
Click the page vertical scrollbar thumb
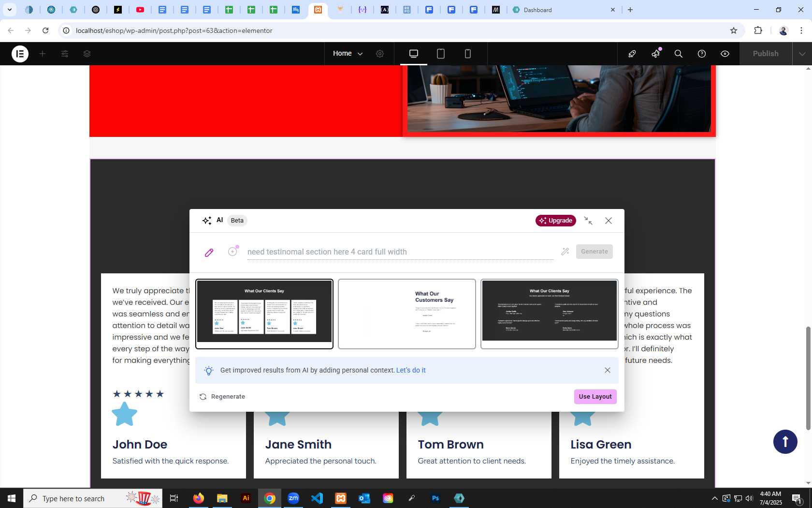tap(808, 378)
